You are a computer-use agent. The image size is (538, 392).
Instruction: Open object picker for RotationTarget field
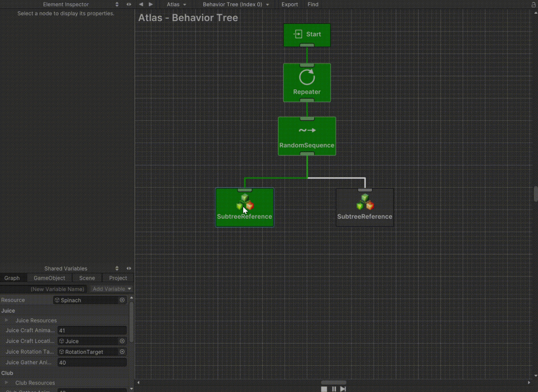pyautogui.click(x=122, y=352)
